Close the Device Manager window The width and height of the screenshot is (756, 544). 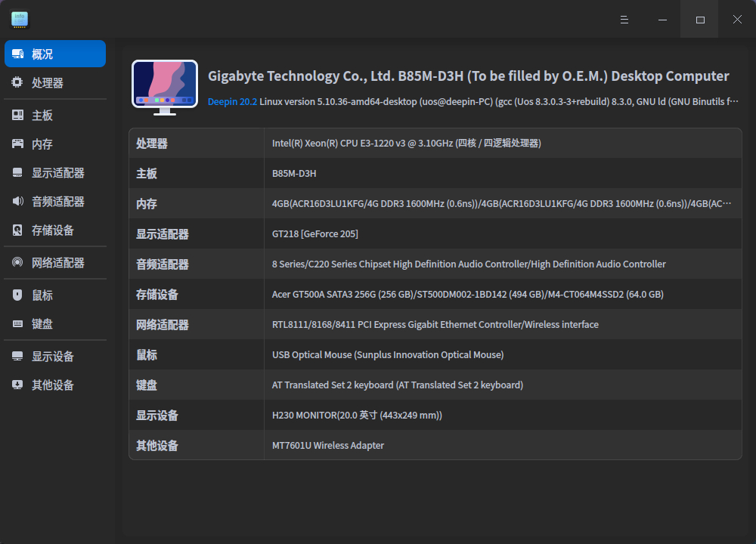click(x=737, y=20)
